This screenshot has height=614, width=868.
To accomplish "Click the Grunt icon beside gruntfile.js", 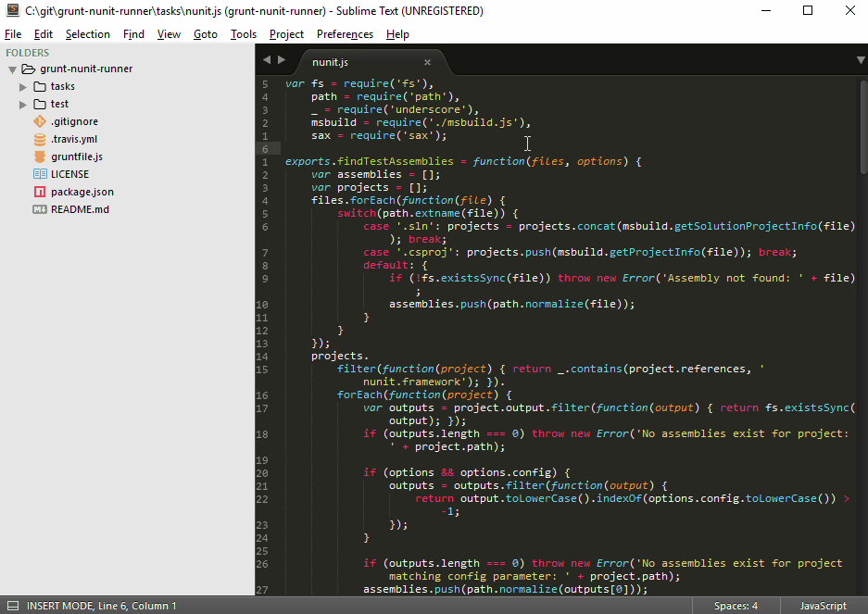I will (x=39, y=157).
